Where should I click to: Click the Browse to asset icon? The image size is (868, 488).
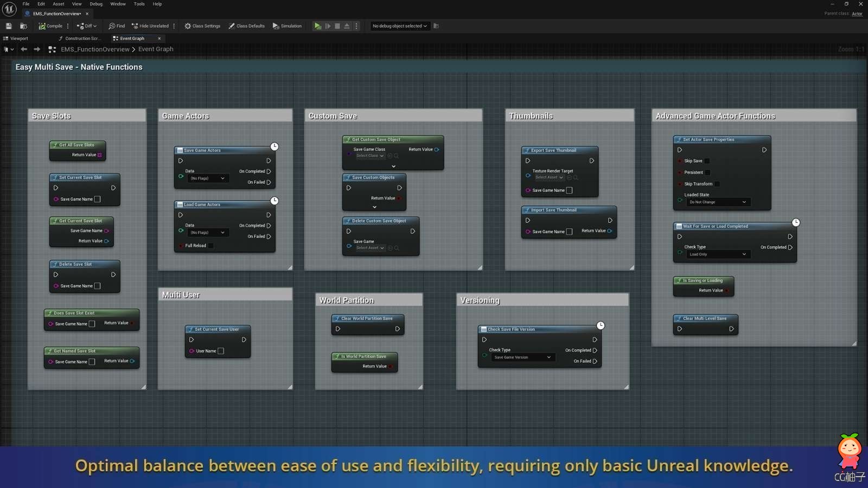(23, 26)
